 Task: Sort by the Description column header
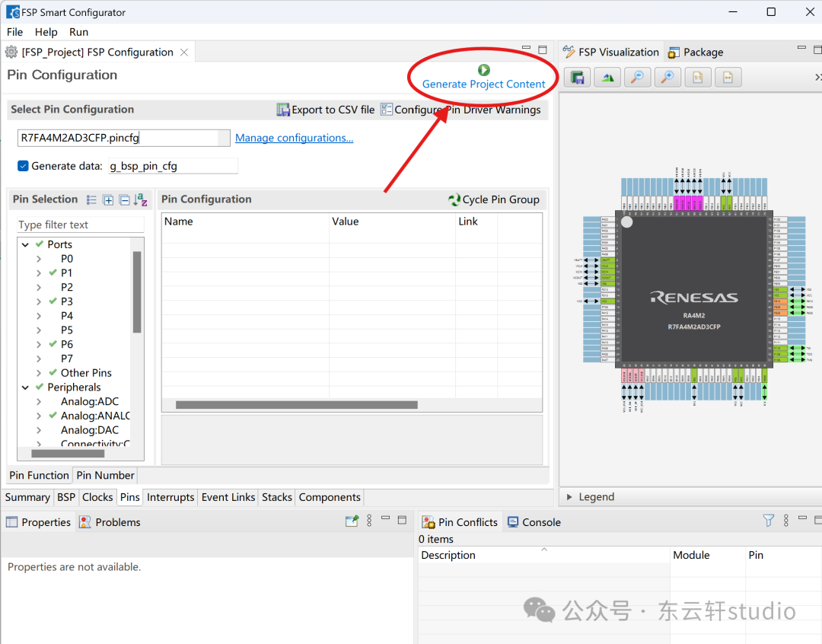click(544, 555)
